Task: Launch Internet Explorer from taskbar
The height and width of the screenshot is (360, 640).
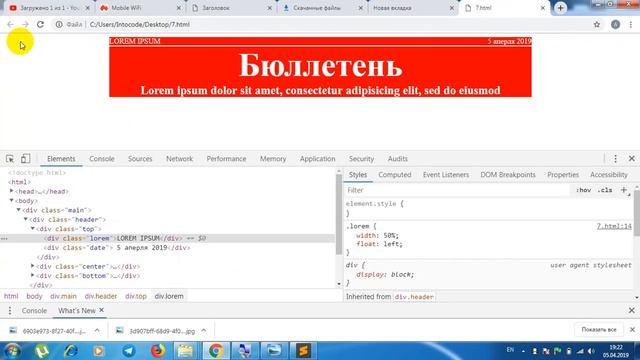Action: (70, 351)
